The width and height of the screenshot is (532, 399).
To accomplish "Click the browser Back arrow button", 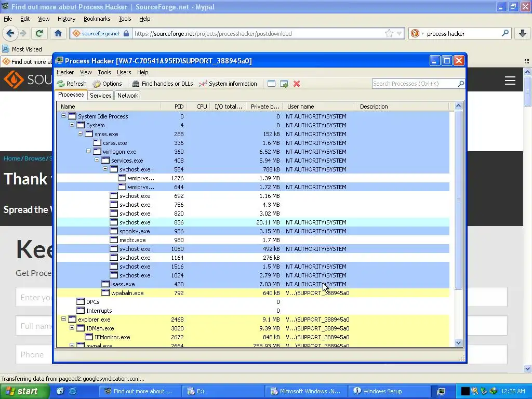I will [10, 33].
